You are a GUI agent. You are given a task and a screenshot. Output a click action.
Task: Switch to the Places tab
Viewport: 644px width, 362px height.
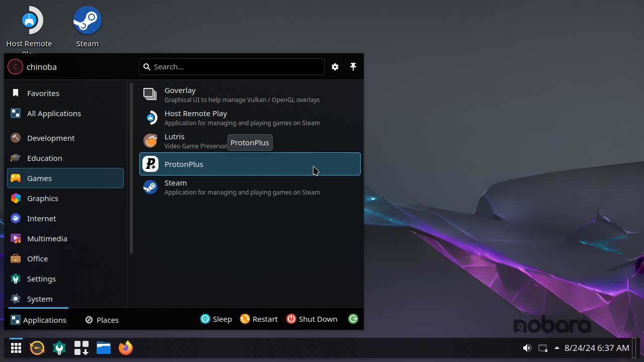point(102,320)
